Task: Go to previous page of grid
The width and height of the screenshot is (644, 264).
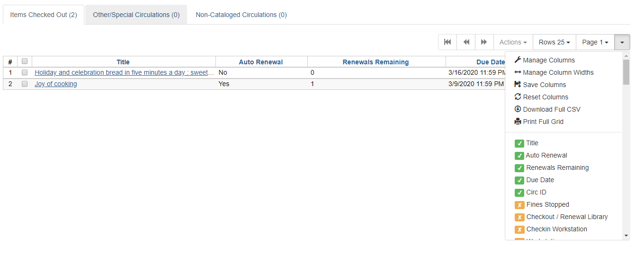Action: click(466, 42)
